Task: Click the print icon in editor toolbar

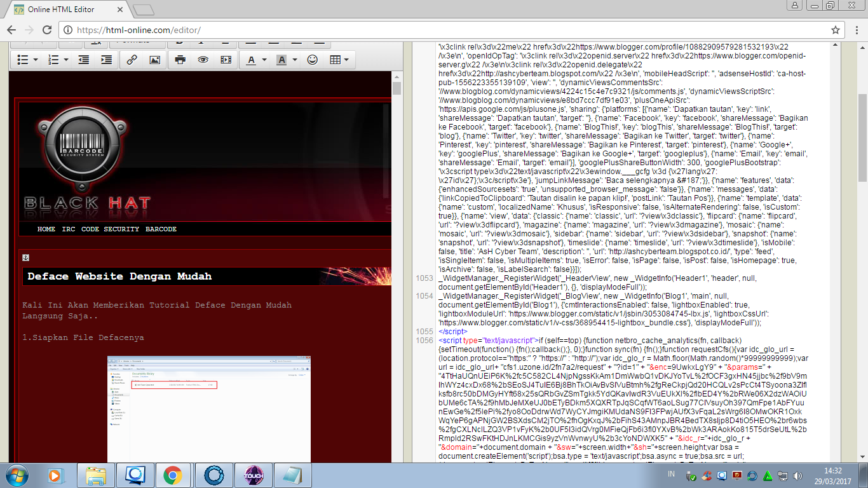Action: click(x=180, y=60)
